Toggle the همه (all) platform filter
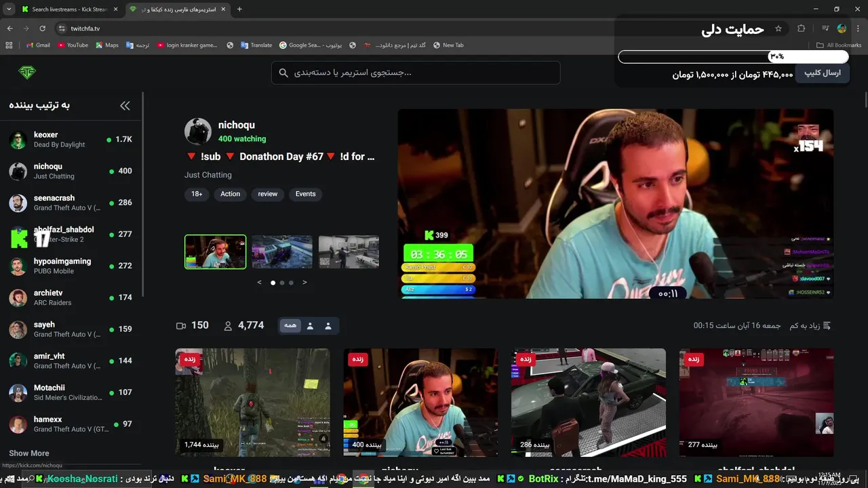 click(290, 326)
